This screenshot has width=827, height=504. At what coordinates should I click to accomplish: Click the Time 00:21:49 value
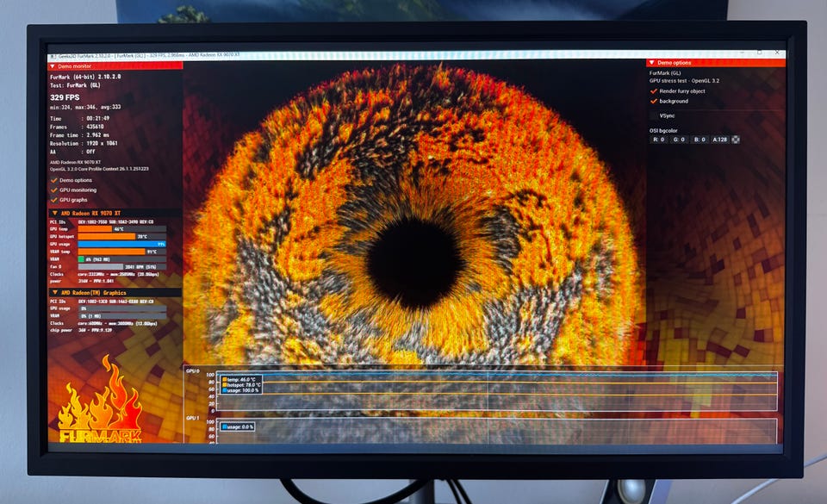(x=98, y=119)
